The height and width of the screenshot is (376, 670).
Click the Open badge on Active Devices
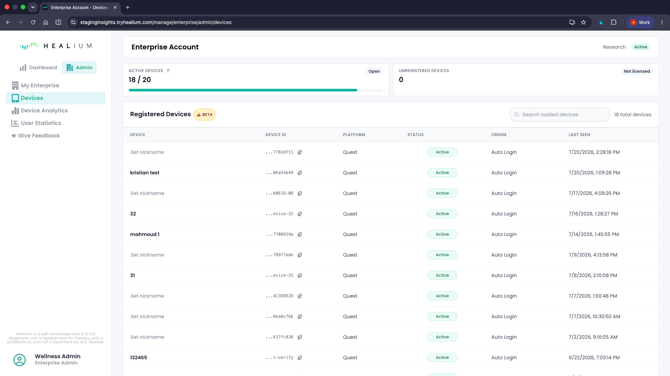point(374,71)
